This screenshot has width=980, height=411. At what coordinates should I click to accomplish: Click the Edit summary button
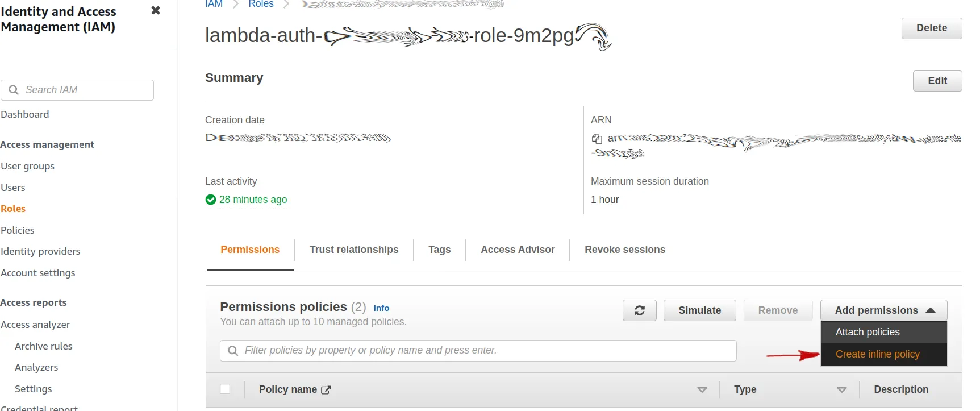[937, 81]
